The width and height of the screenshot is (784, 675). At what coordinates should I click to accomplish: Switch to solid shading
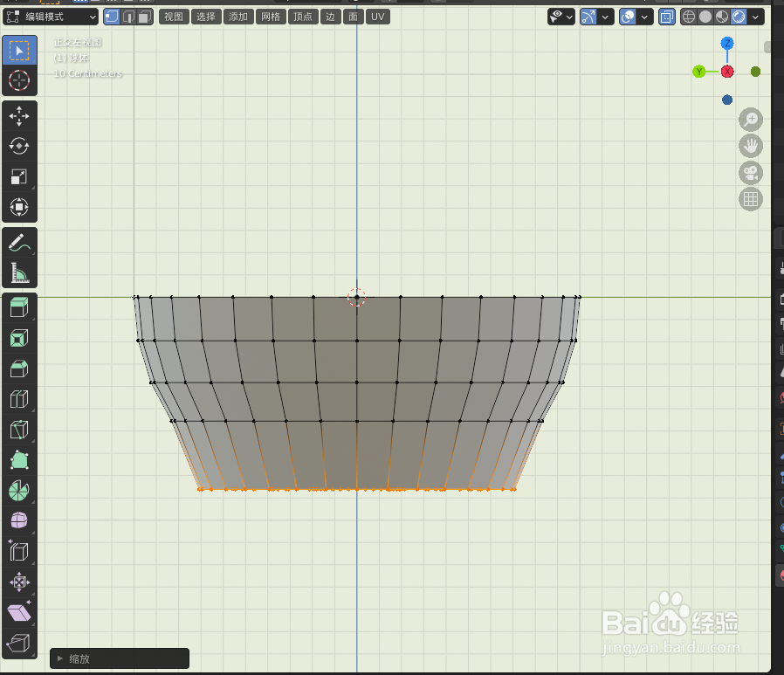click(x=705, y=17)
